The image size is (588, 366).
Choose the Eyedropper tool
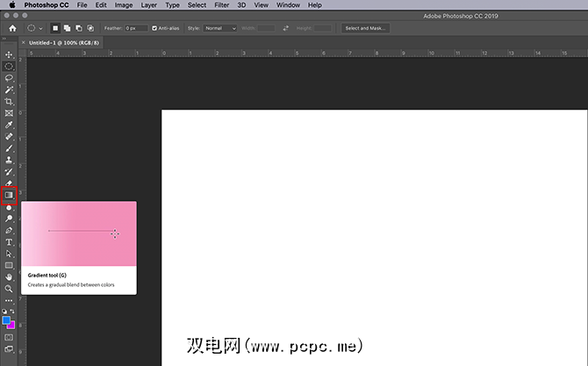pyautogui.click(x=9, y=126)
